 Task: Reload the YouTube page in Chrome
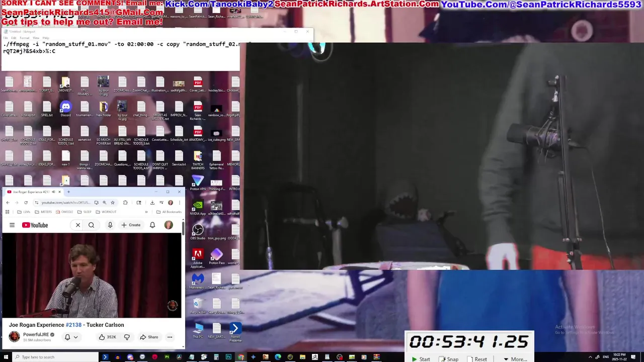[x=26, y=203]
